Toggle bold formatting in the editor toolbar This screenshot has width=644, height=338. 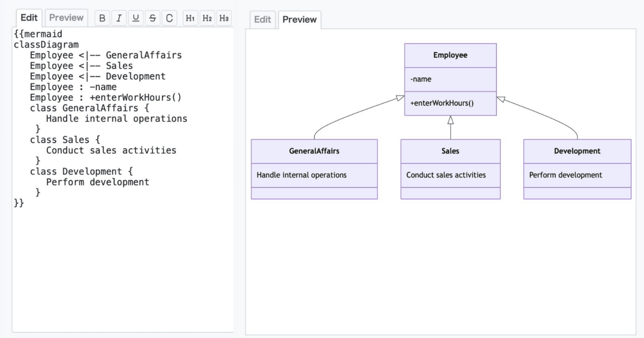point(101,18)
